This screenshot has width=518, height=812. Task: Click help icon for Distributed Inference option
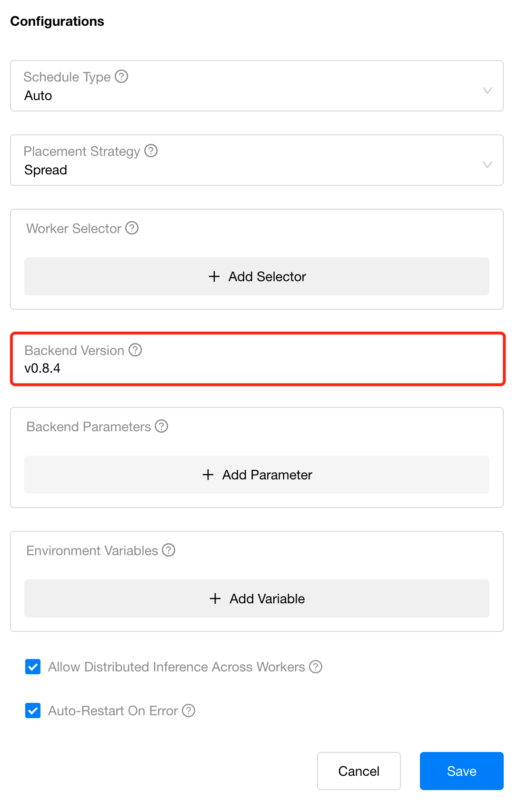point(316,666)
